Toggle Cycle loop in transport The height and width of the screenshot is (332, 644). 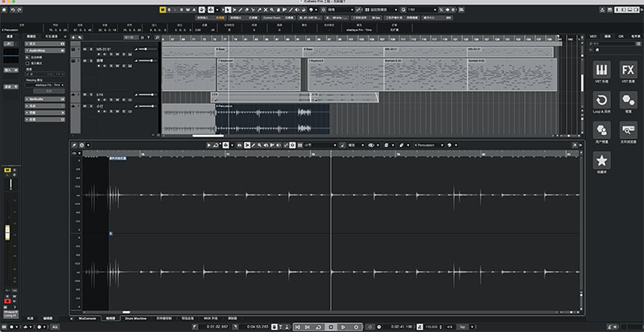click(x=318, y=326)
